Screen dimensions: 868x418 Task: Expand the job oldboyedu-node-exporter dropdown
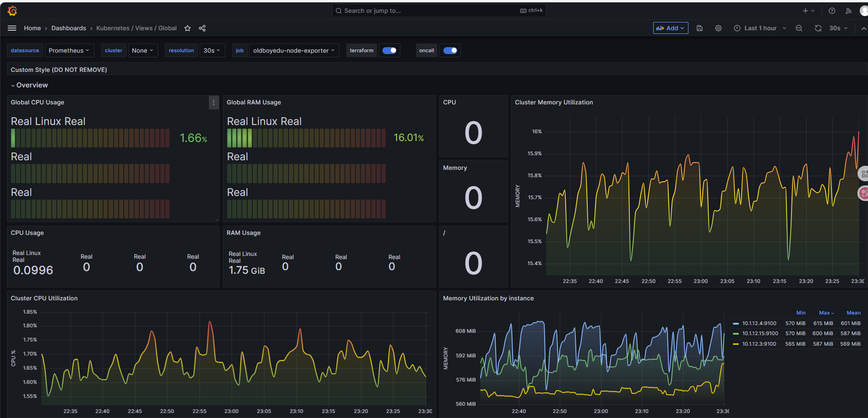[x=294, y=50]
